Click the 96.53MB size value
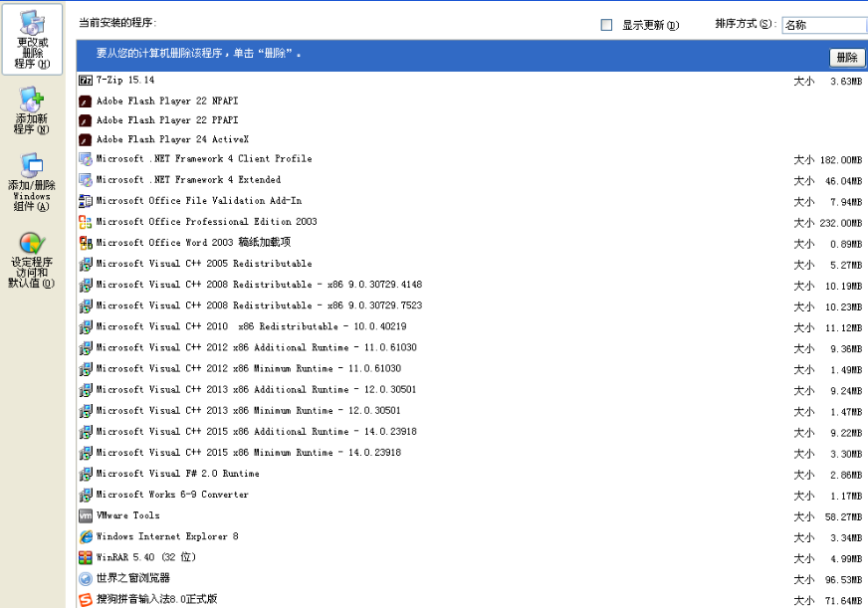 [x=844, y=580]
